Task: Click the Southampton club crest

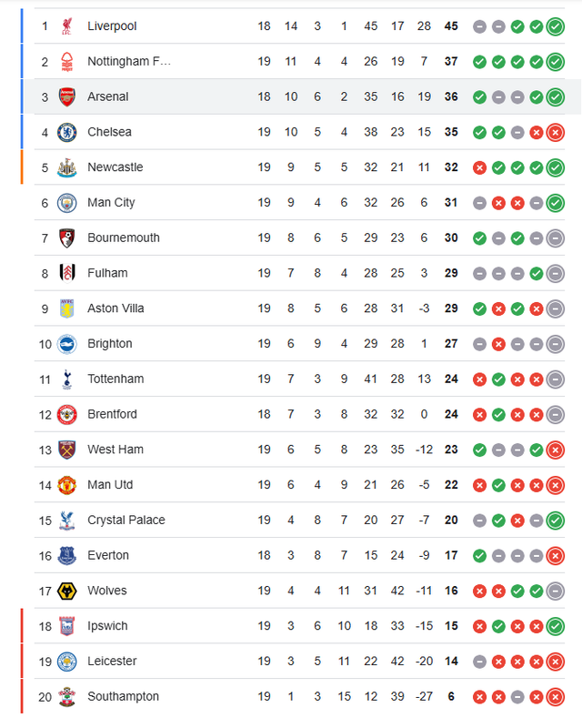Action: click(66, 697)
